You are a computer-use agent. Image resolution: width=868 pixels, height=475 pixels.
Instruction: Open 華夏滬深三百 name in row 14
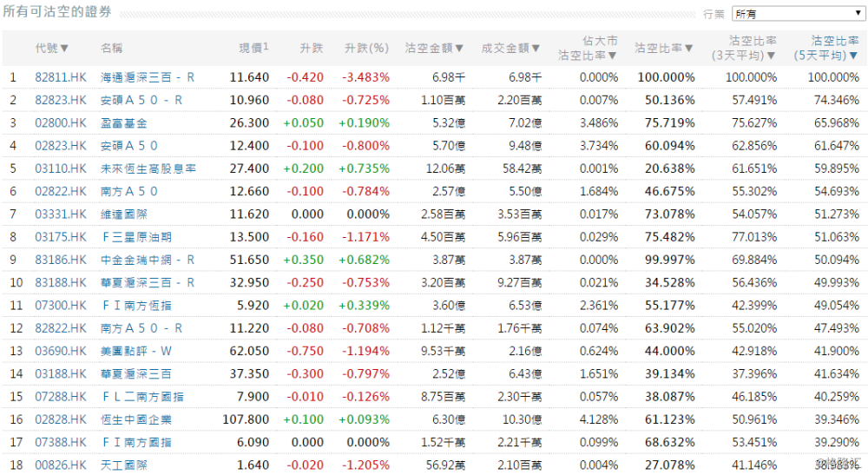click(135, 373)
